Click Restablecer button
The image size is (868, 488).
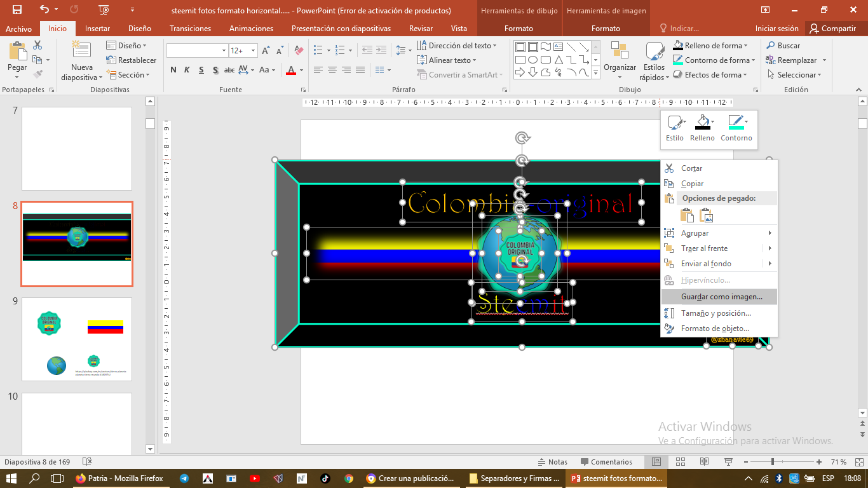click(x=132, y=60)
